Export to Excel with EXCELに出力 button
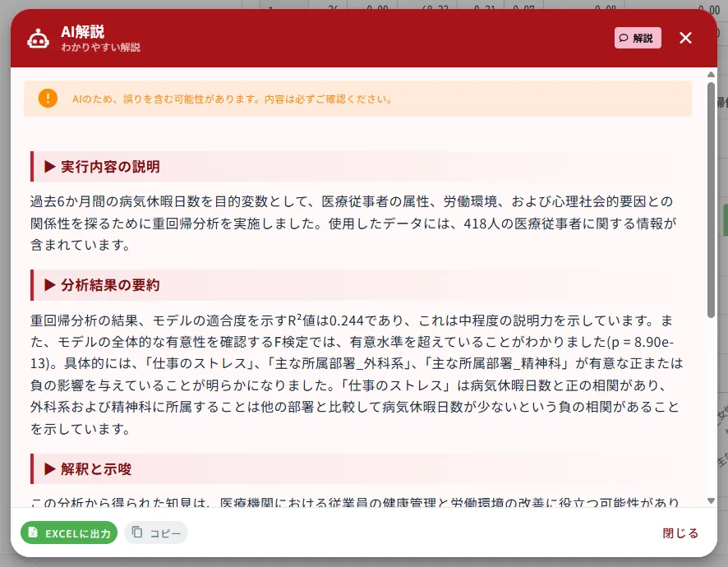Image resolution: width=728 pixels, height=567 pixels. point(69,533)
